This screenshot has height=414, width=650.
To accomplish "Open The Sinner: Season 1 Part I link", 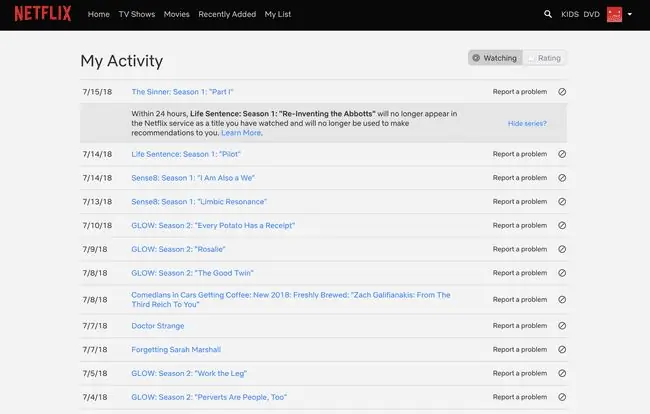I will pos(182,92).
